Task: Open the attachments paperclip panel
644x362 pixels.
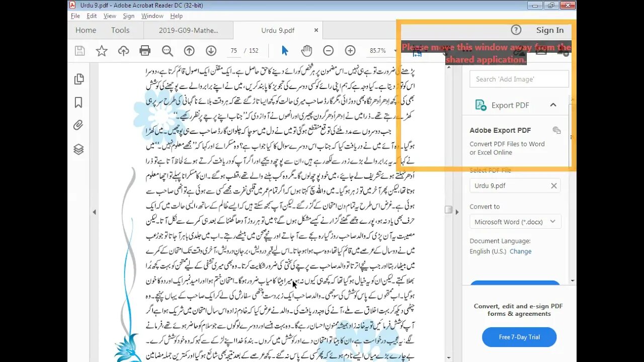Action: click(x=78, y=126)
